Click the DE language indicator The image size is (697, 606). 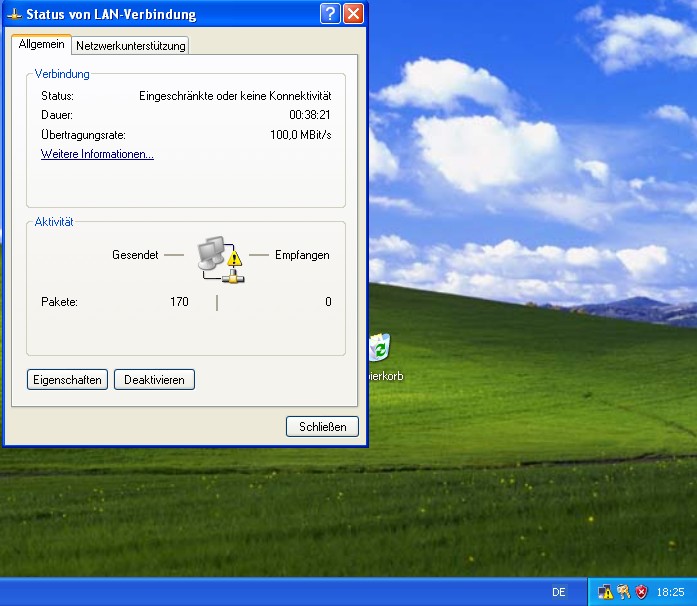559,592
